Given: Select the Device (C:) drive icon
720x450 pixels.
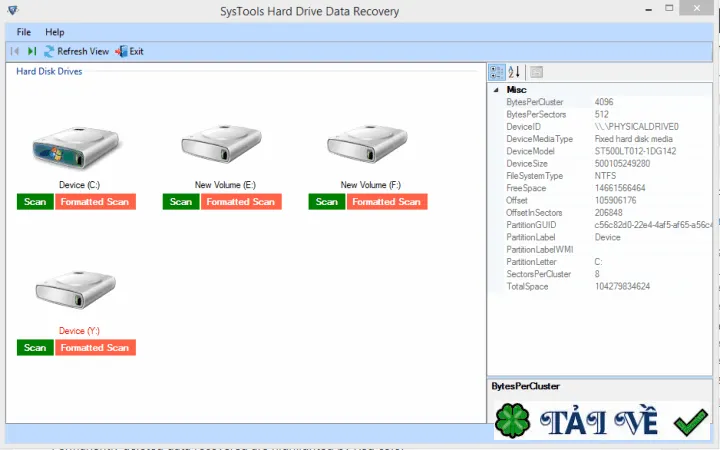Looking at the screenshot, I should (x=76, y=148).
